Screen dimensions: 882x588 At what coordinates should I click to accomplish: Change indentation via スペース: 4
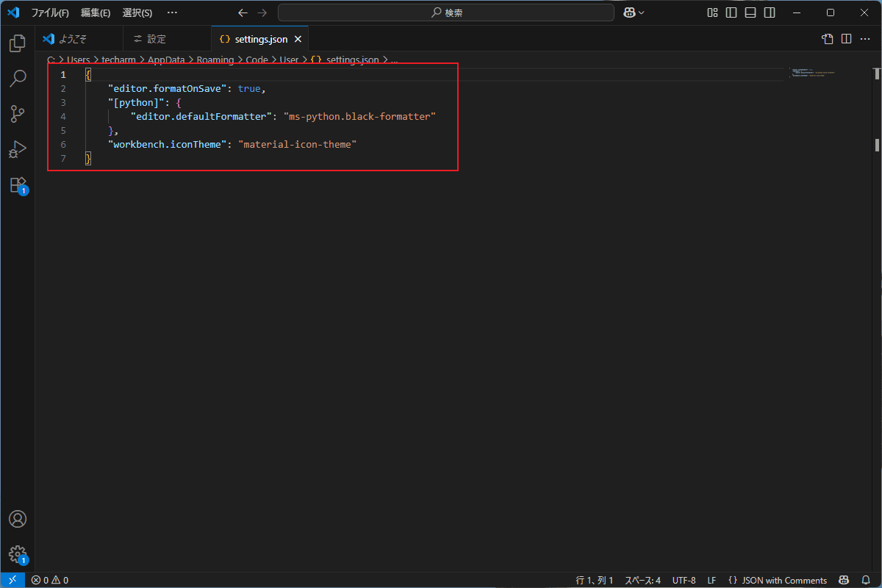[x=642, y=580]
